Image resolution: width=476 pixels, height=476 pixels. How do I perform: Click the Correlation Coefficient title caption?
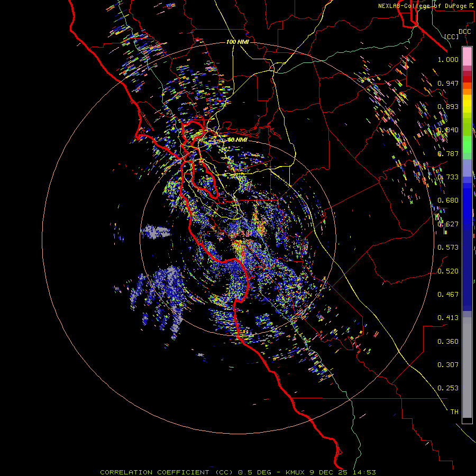(x=167, y=472)
